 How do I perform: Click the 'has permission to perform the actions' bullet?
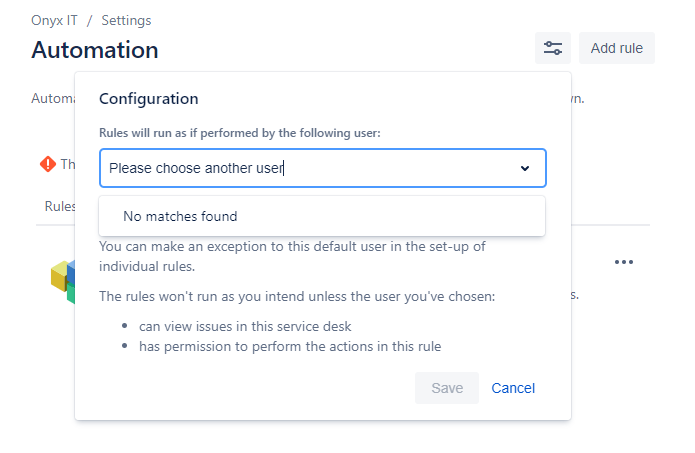point(290,346)
